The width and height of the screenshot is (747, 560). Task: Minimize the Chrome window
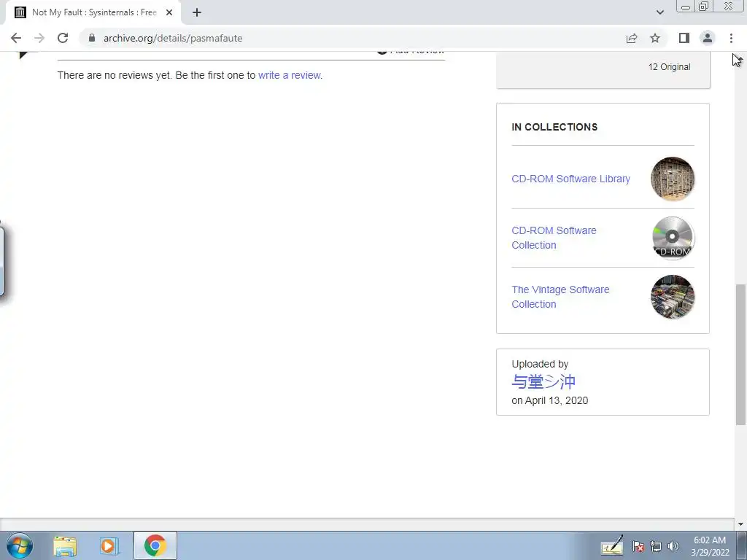click(x=686, y=6)
